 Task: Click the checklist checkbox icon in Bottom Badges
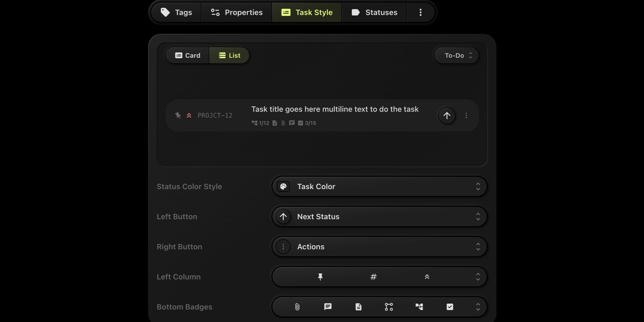450,307
